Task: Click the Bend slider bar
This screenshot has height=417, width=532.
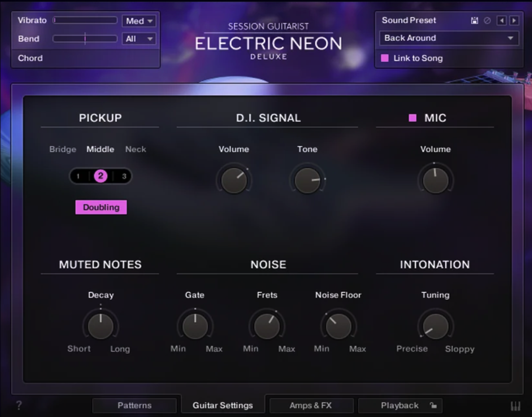Action: (x=85, y=39)
